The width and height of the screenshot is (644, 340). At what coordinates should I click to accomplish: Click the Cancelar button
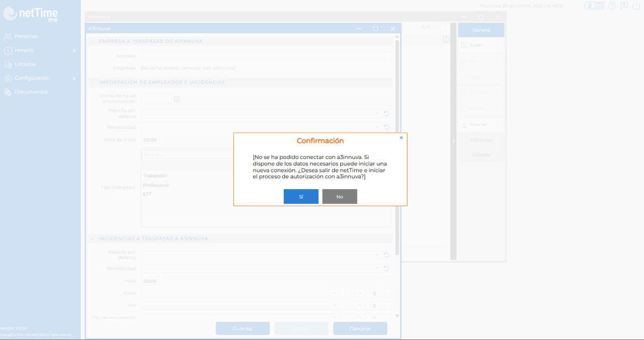click(x=360, y=329)
